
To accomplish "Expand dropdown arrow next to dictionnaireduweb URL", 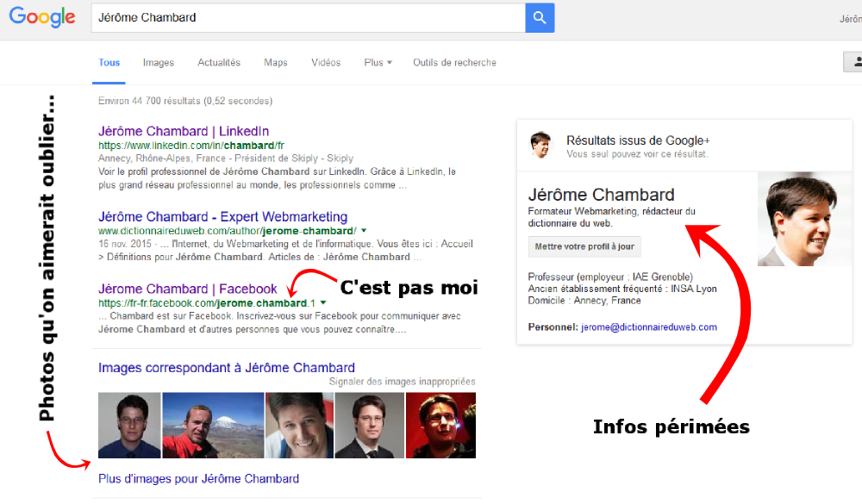I will (x=364, y=230).
